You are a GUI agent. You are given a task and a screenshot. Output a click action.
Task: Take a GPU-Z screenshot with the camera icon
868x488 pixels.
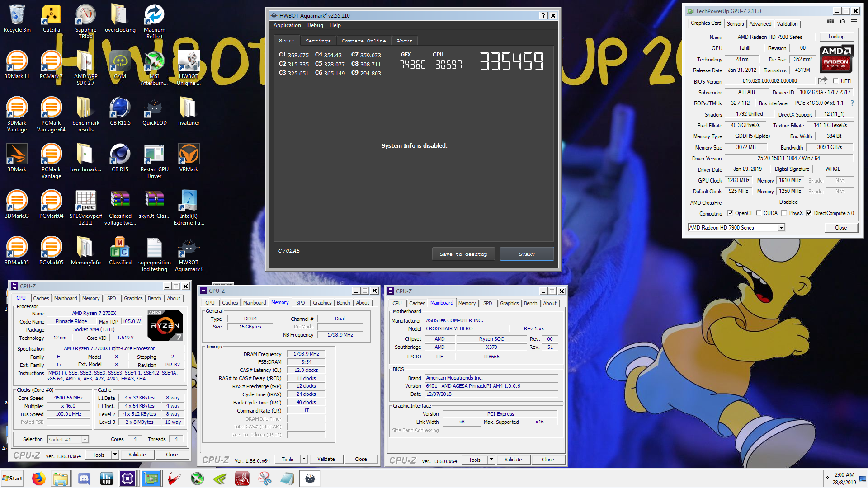[830, 22]
